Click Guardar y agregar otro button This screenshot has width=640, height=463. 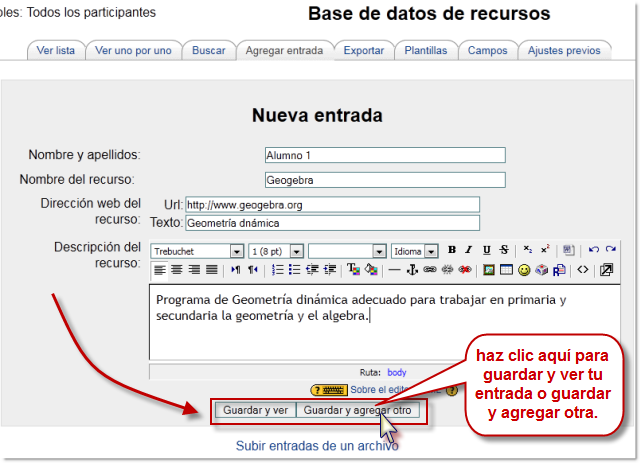pos(357,410)
